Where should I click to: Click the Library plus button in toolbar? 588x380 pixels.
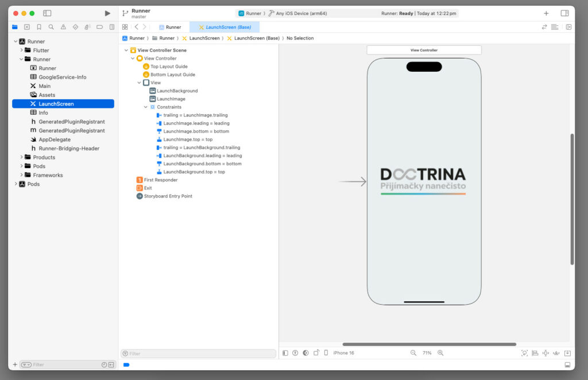[546, 14]
